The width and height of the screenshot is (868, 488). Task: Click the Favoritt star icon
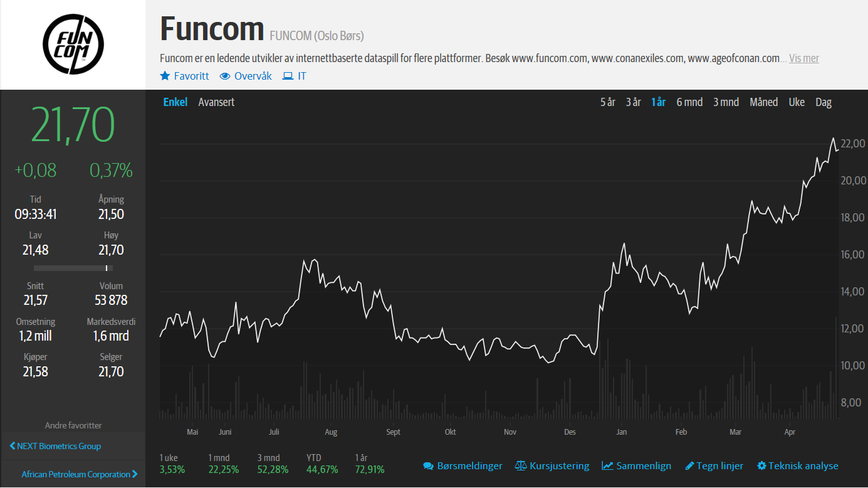point(165,76)
